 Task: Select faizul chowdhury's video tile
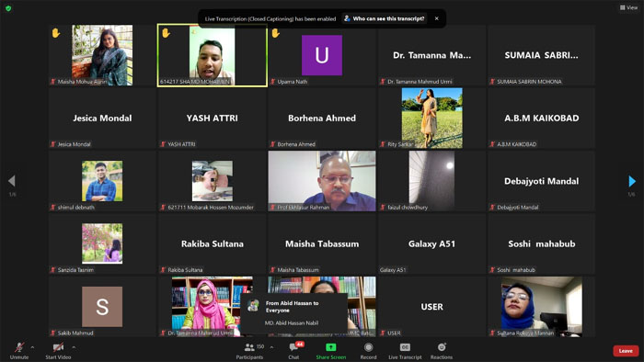click(x=431, y=181)
